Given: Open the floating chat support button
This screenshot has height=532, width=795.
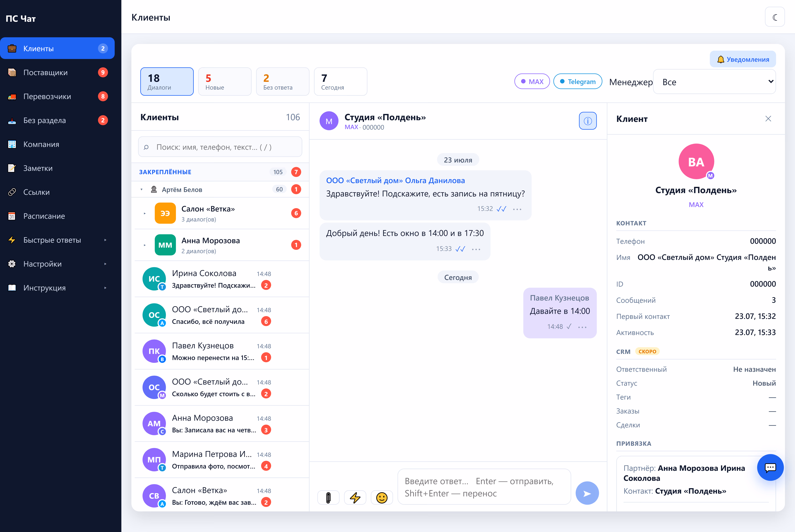Looking at the screenshot, I should pyautogui.click(x=770, y=468).
